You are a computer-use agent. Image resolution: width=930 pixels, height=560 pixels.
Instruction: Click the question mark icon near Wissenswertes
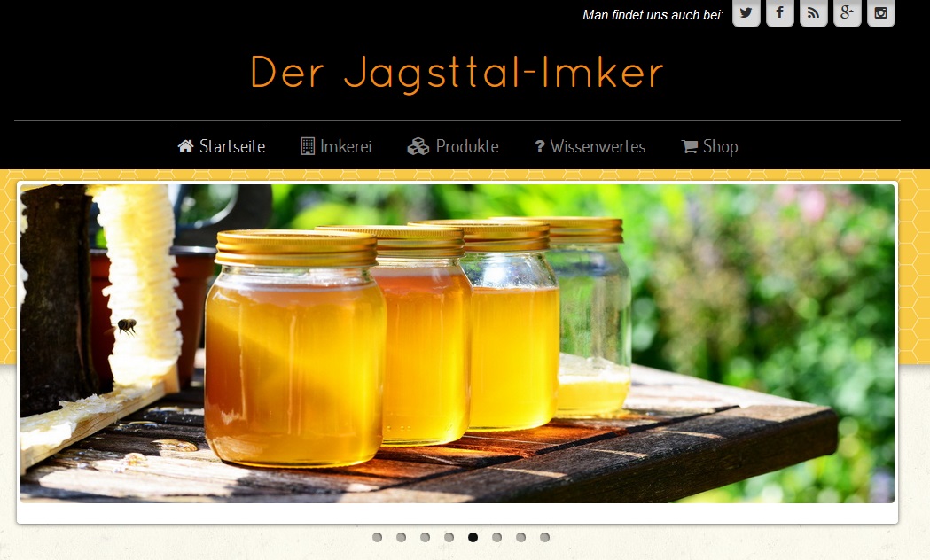[x=539, y=146]
